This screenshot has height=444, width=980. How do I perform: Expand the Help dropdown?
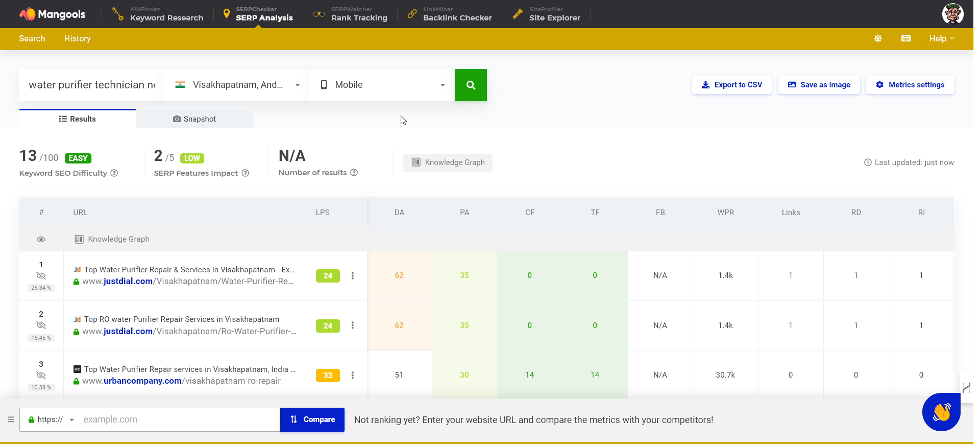942,39
